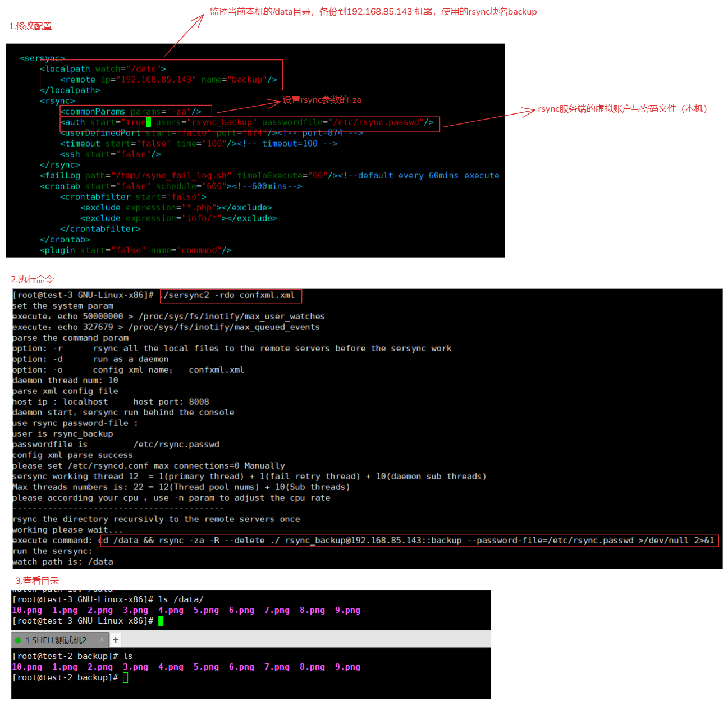
Task: Click 9.png in the test-2 backup listing
Action: coord(347,667)
